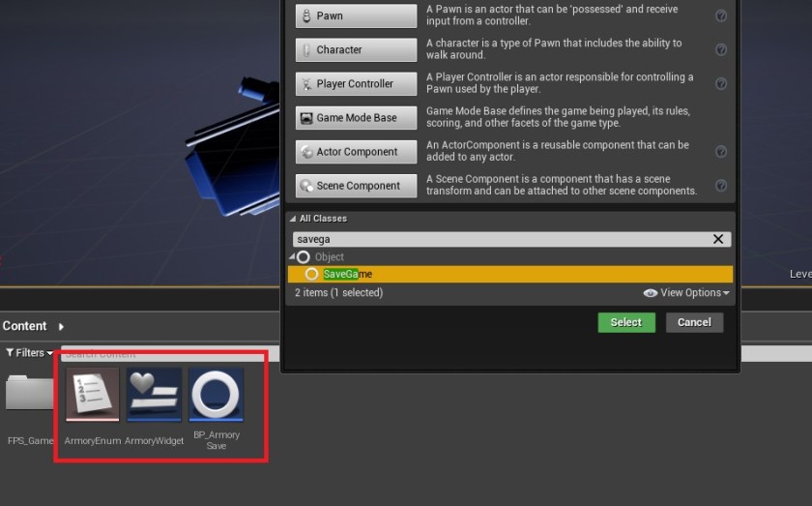Click the Content breadcrumb path
Viewport: 812px width, 506px height.
(x=25, y=326)
